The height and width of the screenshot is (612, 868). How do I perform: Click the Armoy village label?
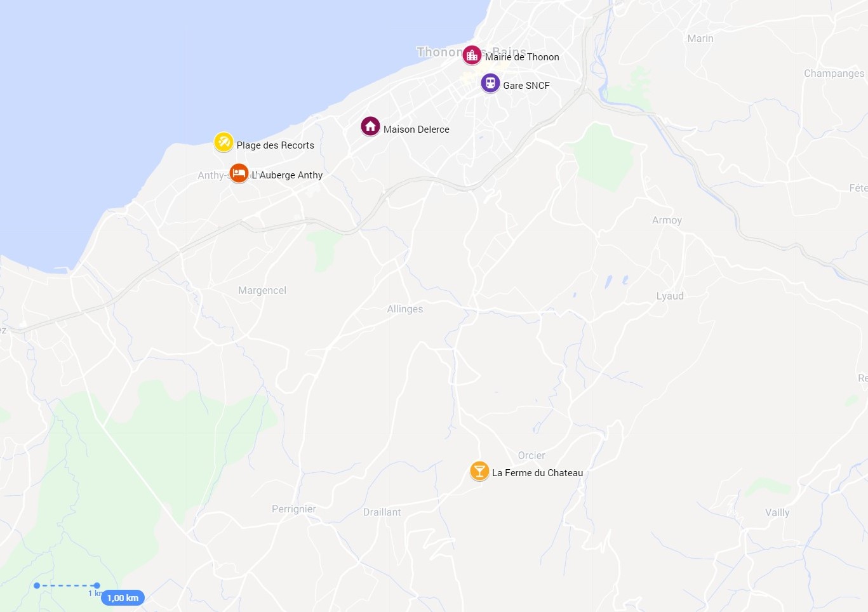[667, 220]
